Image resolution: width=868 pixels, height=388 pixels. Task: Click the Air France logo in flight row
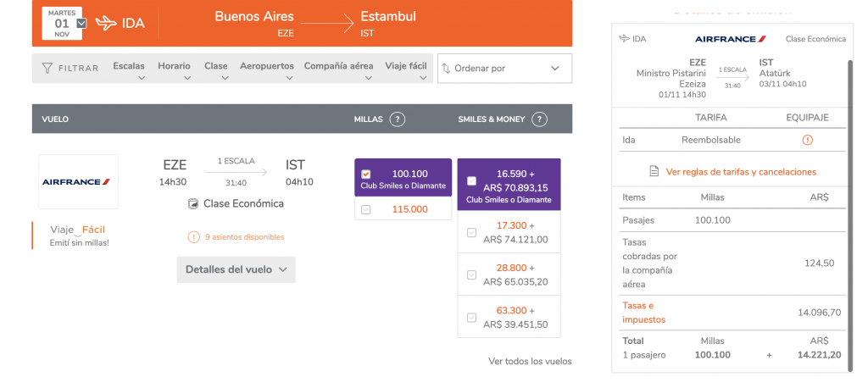tap(78, 181)
